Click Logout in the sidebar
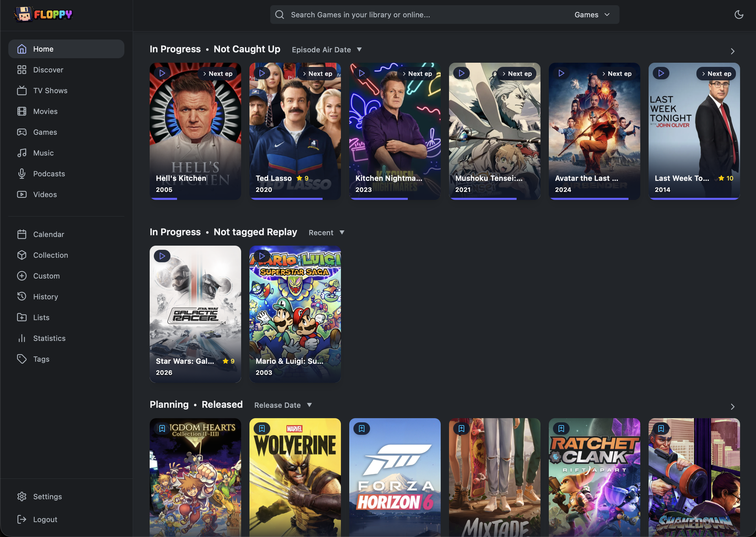The height and width of the screenshot is (537, 756). coord(66,519)
